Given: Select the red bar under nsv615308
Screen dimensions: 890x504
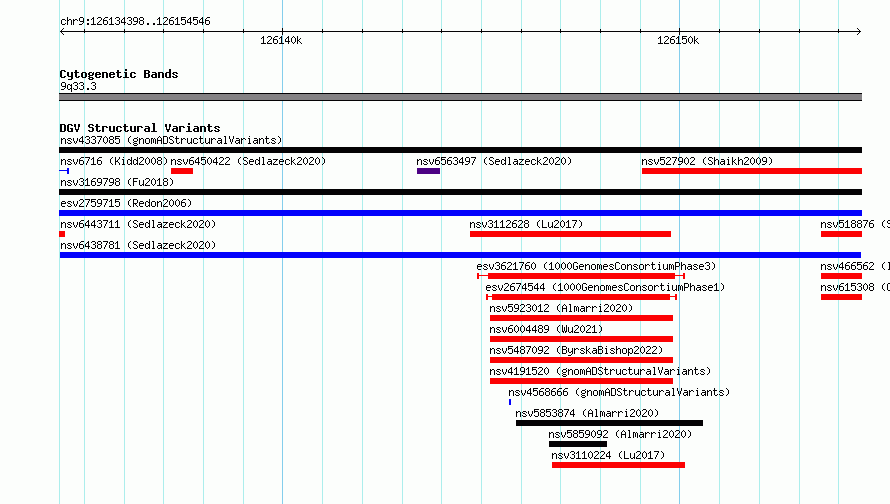Looking at the screenshot, I should point(841,297).
